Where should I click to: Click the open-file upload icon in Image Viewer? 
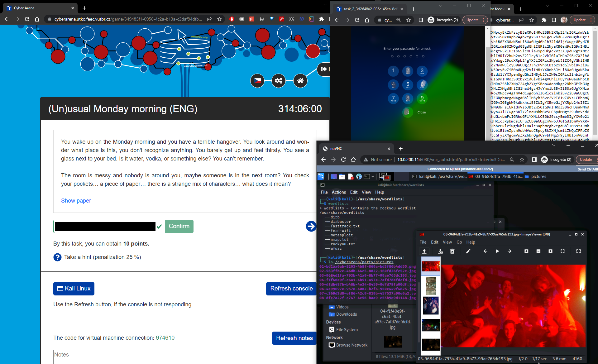[424, 251]
